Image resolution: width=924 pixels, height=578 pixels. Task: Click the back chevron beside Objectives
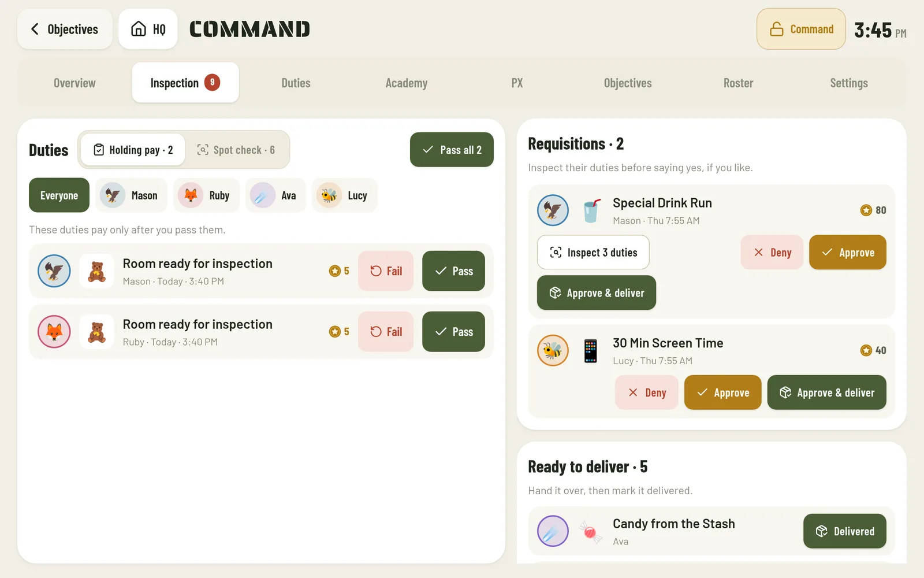35,29
